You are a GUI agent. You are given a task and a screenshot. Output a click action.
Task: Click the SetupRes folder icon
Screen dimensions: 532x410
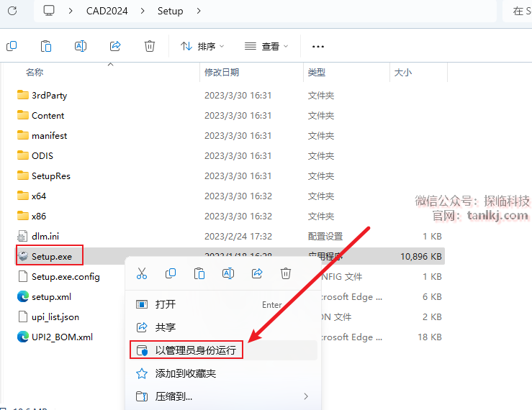(x=23, y=176)
